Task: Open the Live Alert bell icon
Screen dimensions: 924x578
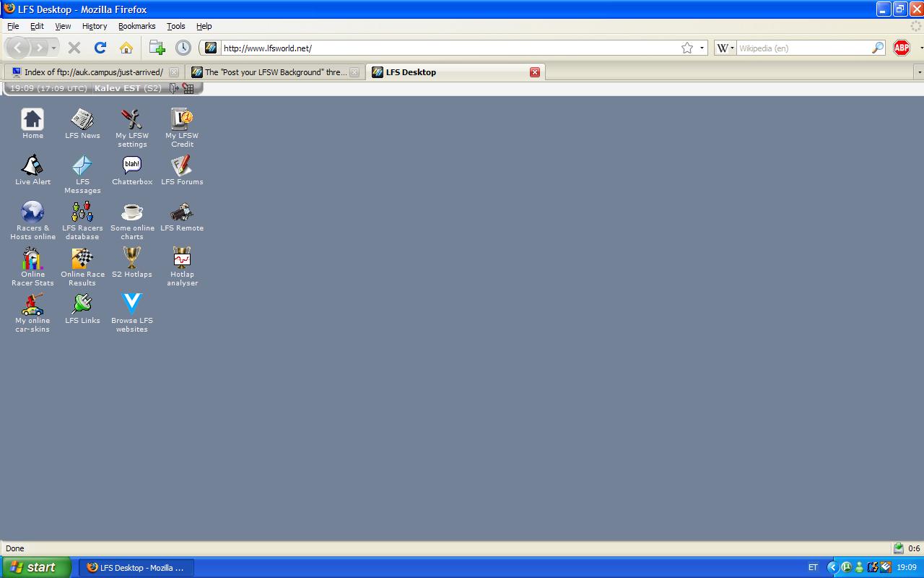Action: point(32,165)
